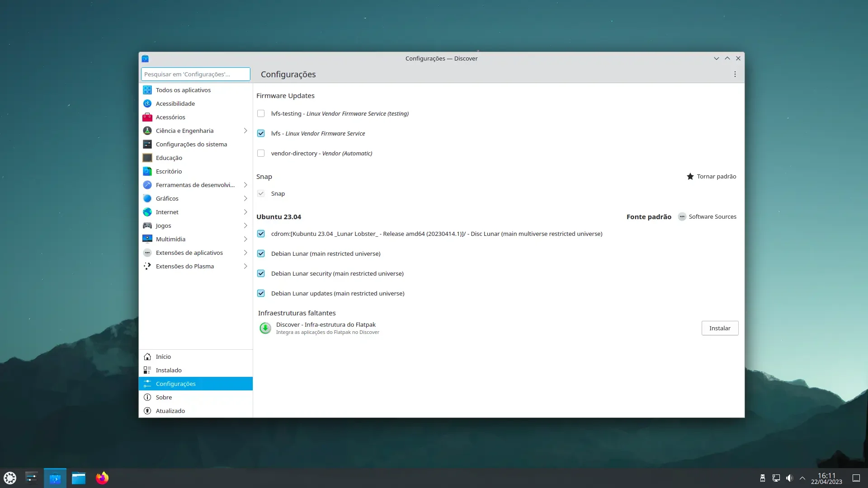Image resolution: width=868 pixels, height=488 pixels.
Task: Expand the Multimídia category arrow
Action: tap(245, 239)
